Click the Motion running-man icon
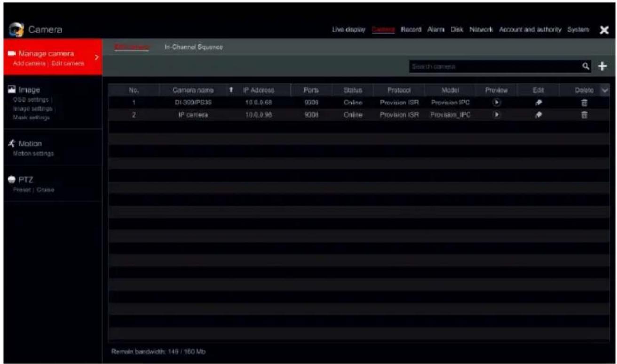 click(11, 143)
